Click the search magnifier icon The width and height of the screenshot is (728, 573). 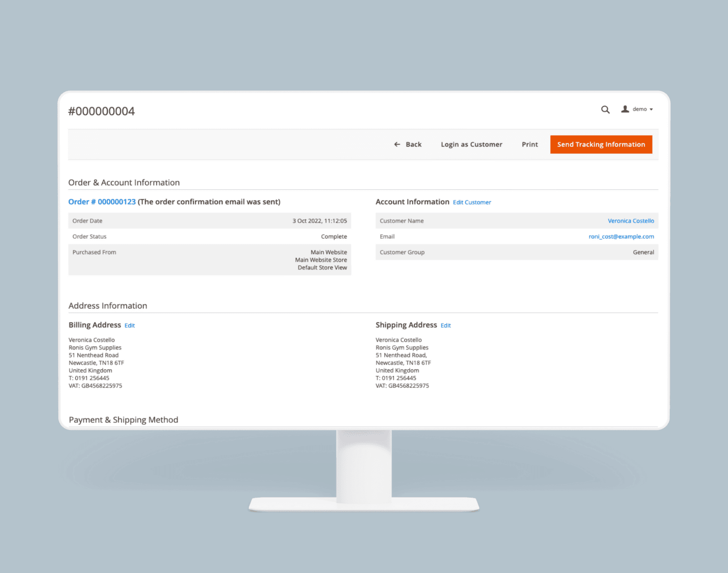click(x=605, y=110)
